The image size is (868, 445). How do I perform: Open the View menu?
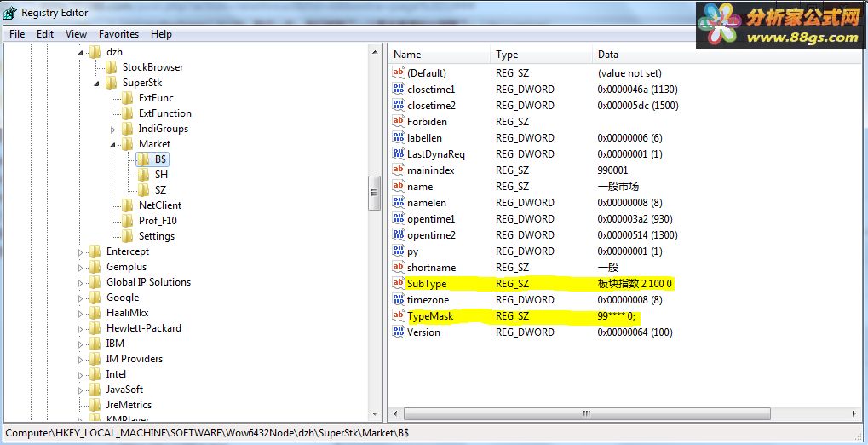point(76,34)
